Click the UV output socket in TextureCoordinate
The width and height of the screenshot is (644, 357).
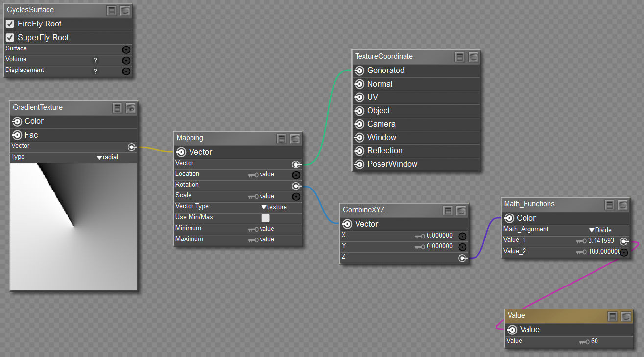[359, 97]
